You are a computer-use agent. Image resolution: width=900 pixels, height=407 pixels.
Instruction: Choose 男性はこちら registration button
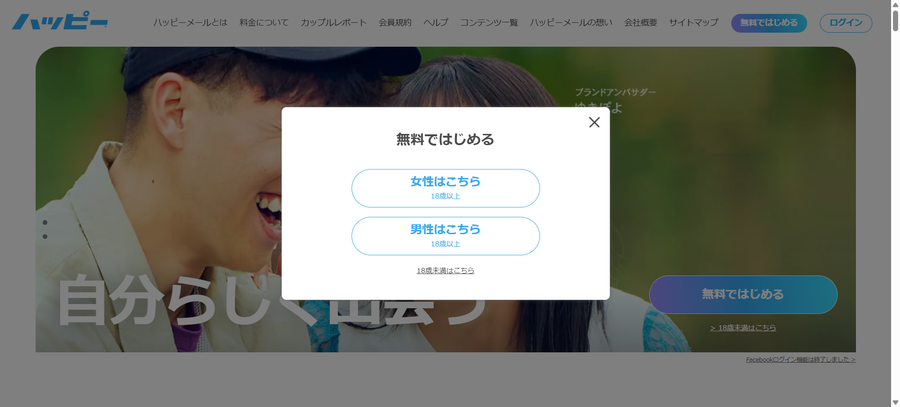tap(445, 236)
